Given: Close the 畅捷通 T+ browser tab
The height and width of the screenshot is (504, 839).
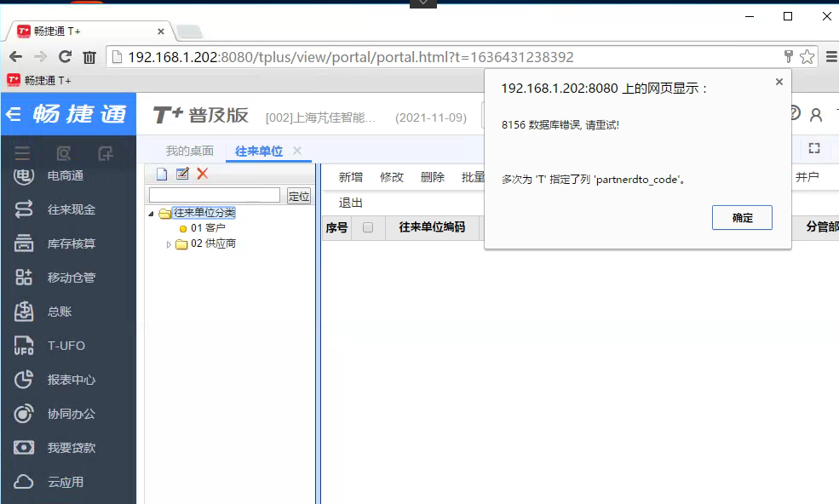Looking at the screenshot, I should coord(160,31).
